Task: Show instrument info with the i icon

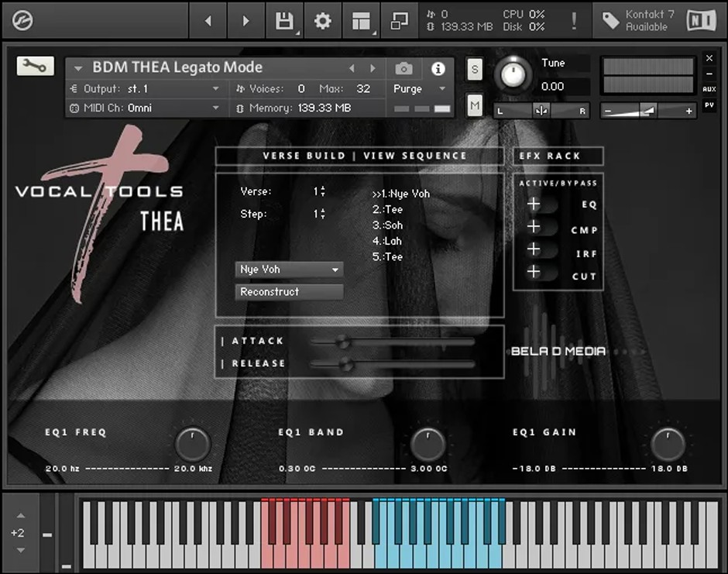Action: (438, 69)
